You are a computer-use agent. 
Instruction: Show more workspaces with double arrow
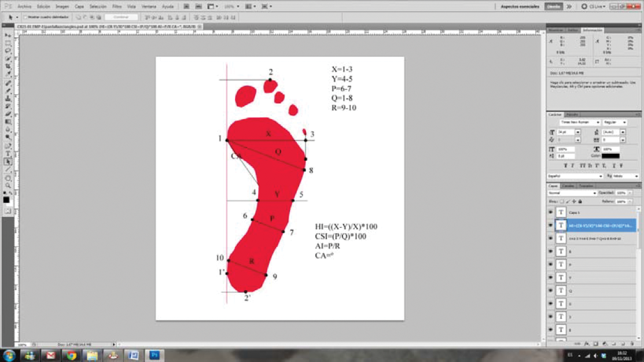click(x=569, y=6)
